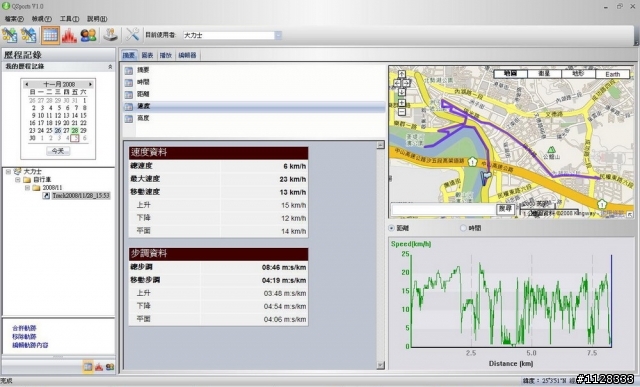This screenshot has width=640, height=387.
Task: Open the current user dropdown (大力士)
Action: click(x=278, y=36)
